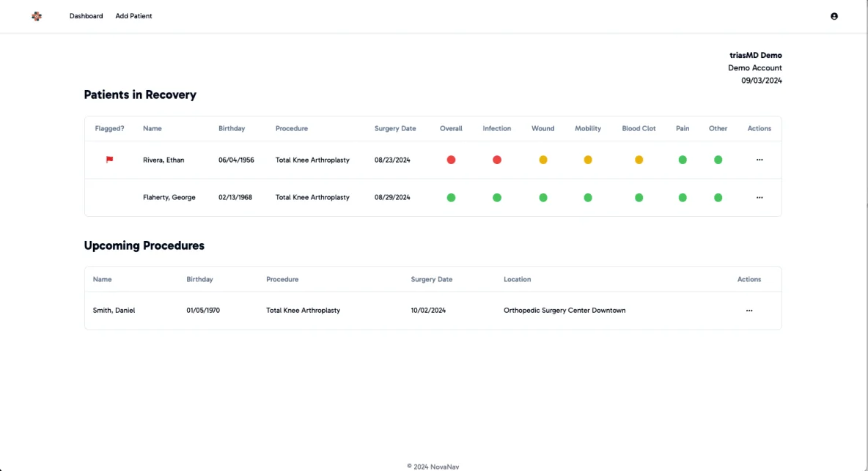Click the triasMD logo icon
868x471 pixels.
[x=37, y=16]
